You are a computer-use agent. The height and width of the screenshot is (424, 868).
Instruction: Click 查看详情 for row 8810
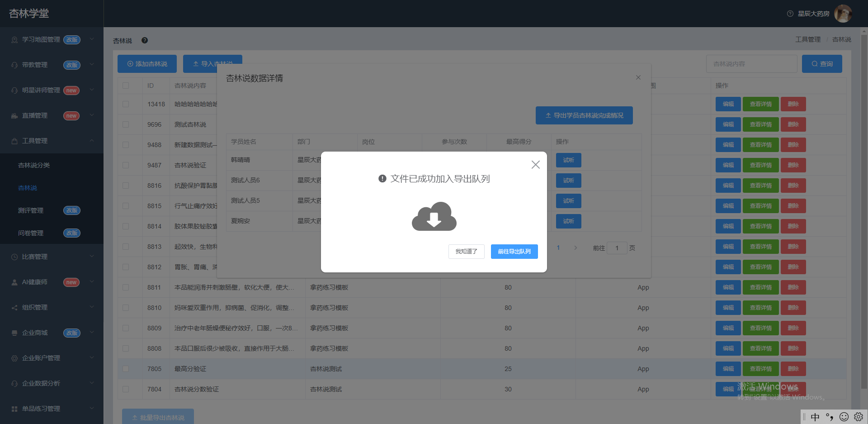tap(760, 308)
